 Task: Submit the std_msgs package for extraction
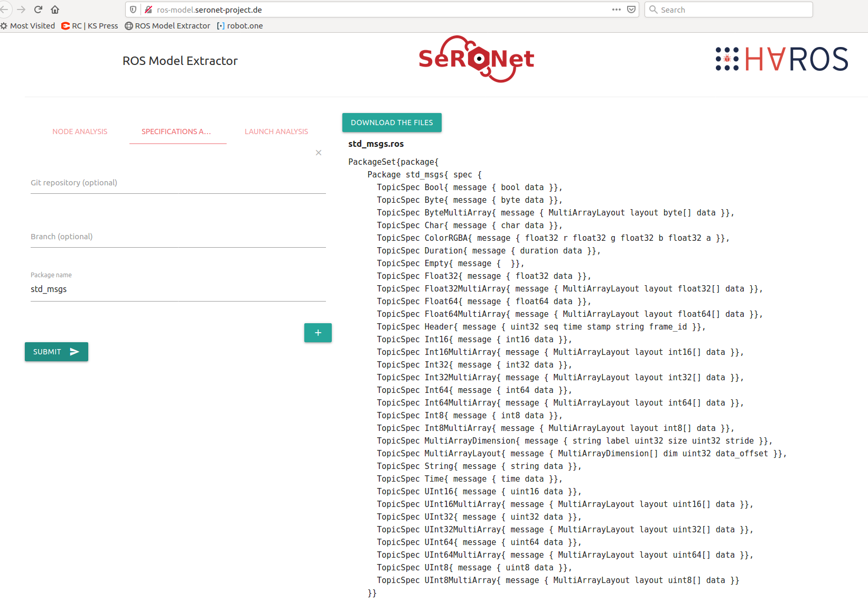click(56, 351)
